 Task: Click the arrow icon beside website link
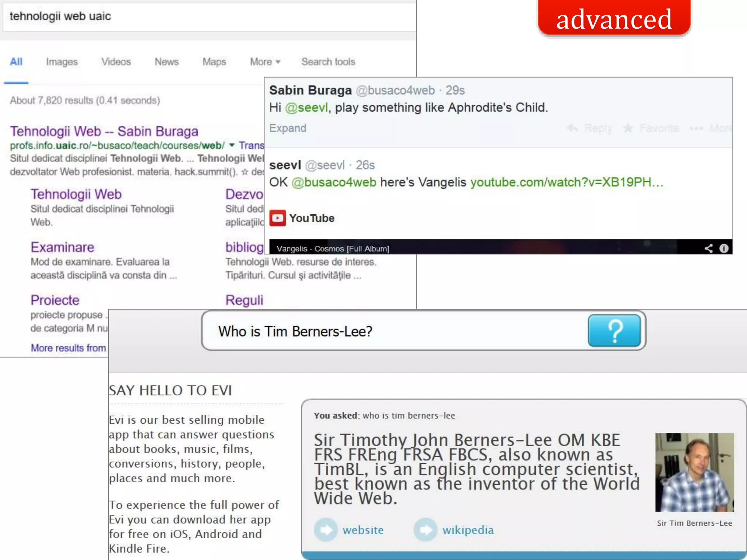tap(326, 529)
